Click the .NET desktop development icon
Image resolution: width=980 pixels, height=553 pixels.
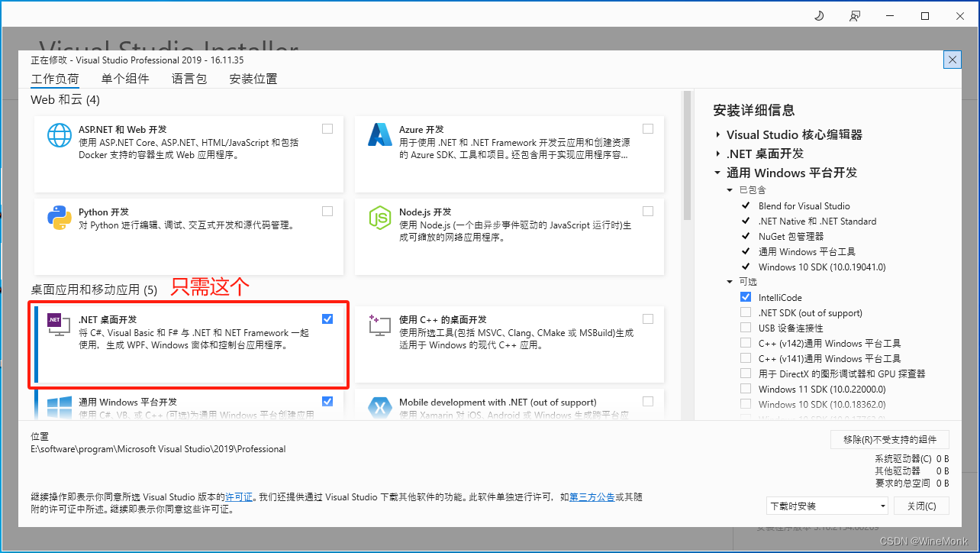coord(59,326)
